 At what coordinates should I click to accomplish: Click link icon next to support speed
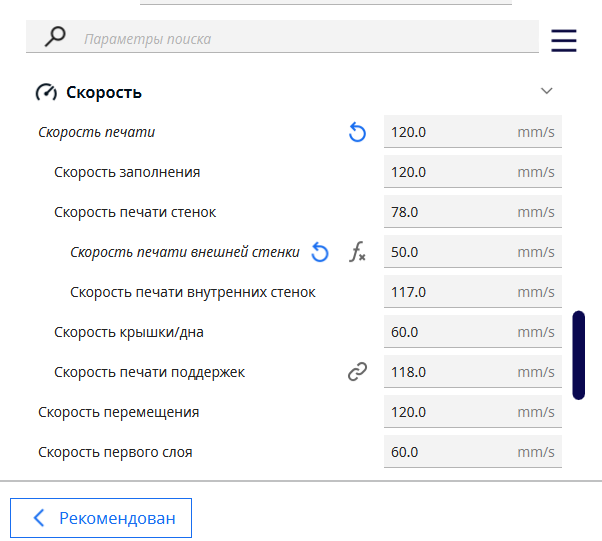coord(357,372)
